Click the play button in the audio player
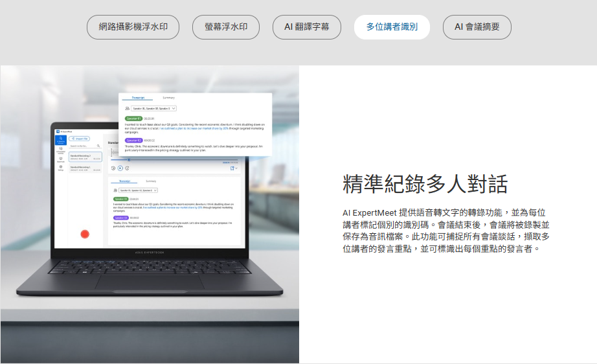Viewport: 597px width, 364px height. 120,168
